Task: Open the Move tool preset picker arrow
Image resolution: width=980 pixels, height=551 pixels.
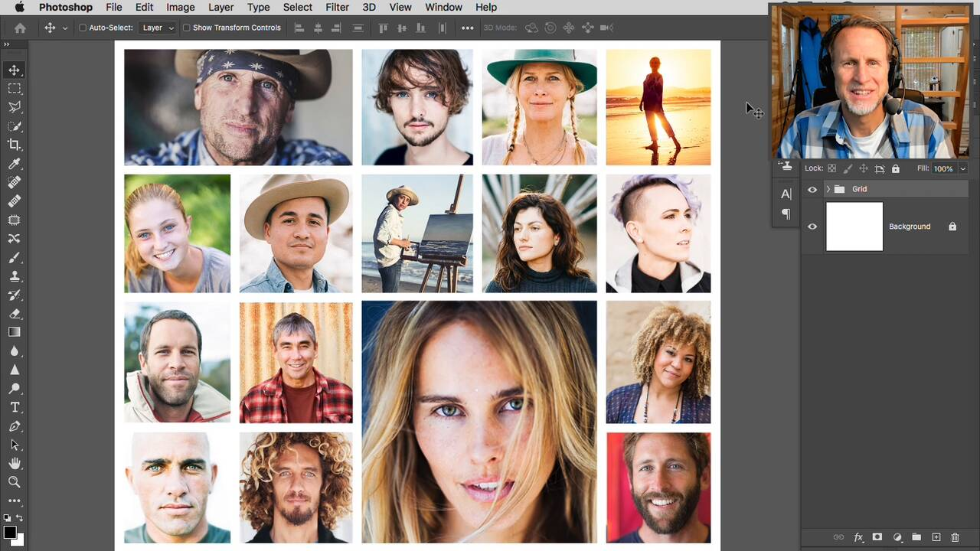Action: click(64, 28)
